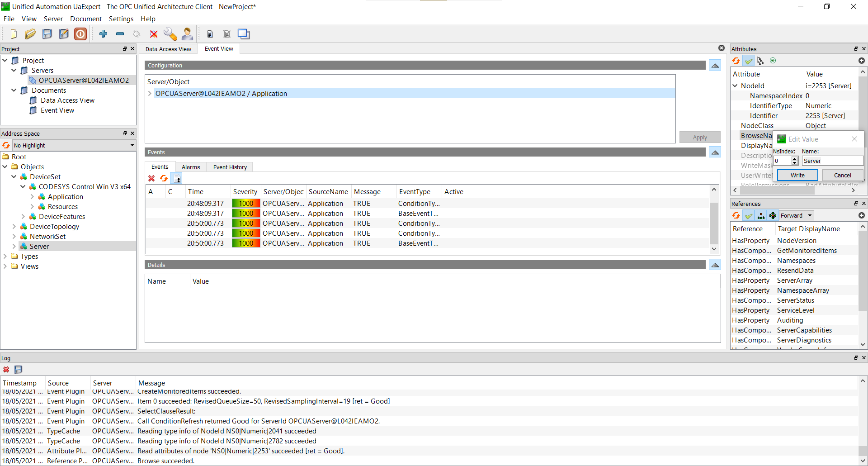
Task: Refresh the References panel orange arrows icon
Action: tap(736, 215)
